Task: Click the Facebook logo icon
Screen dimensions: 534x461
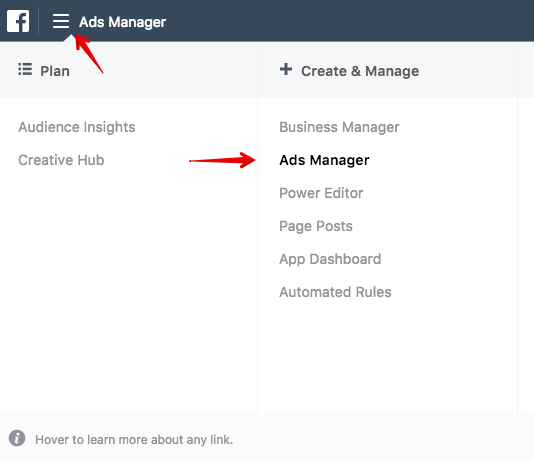Action: point(18,21)
